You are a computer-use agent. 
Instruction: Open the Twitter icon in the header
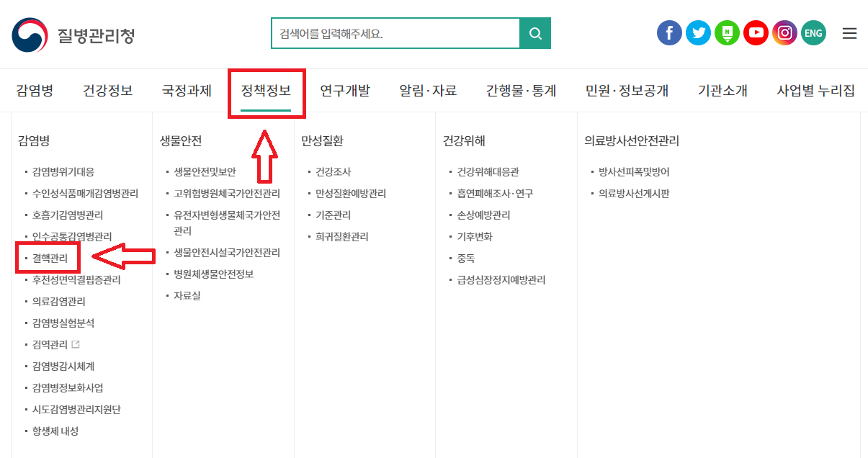point(698,32)
